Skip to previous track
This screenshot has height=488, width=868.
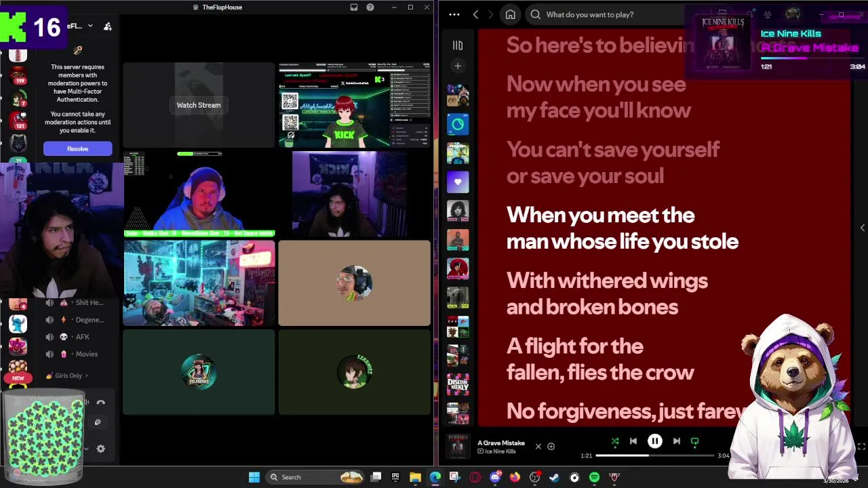point(633,441)
